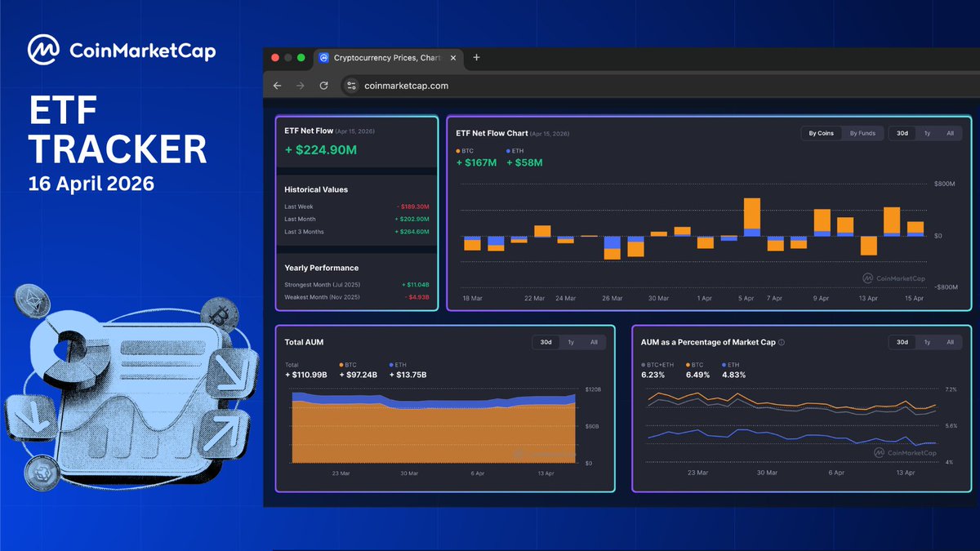Click the forward navigation arrow in the browser
Screen dimensions: 980x551
(x=301, y=85)
